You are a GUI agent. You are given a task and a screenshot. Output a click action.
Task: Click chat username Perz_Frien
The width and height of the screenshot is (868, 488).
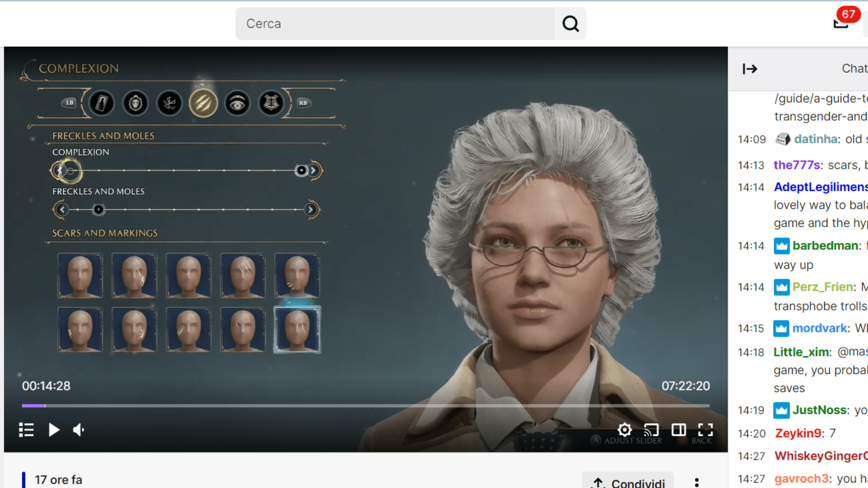click(822, 287)
